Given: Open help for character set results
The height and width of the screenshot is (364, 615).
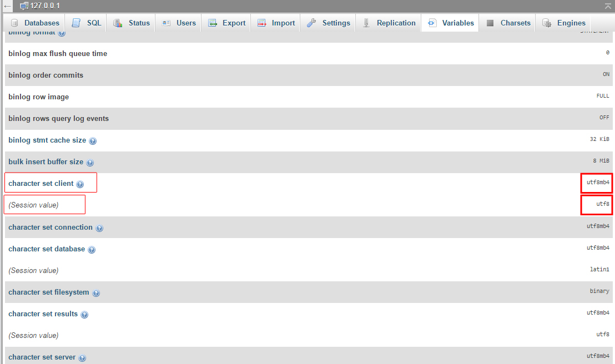Looking at the screenshot, I should (x=84, y=315).
